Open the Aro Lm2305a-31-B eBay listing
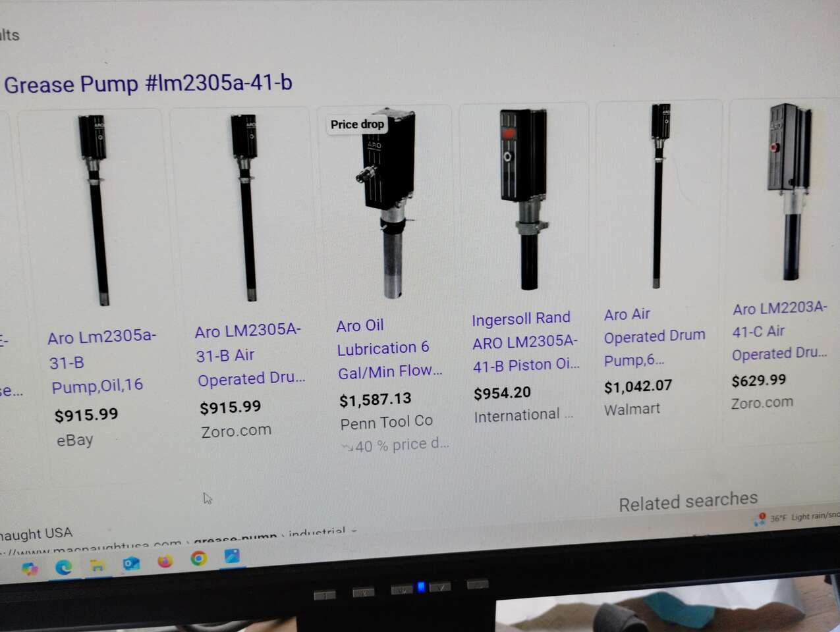840x632 pixels. click(101, 361)
